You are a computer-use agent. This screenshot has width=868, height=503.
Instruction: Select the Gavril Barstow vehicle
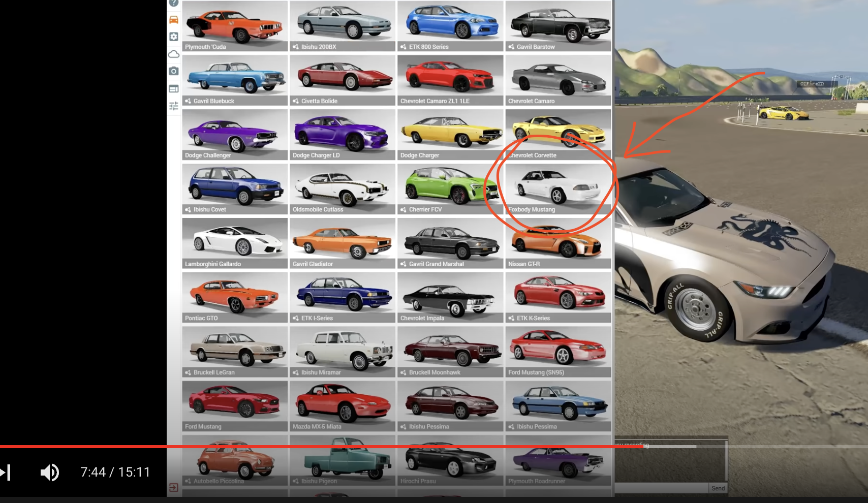pyautogui.click(x=558, y=26)
